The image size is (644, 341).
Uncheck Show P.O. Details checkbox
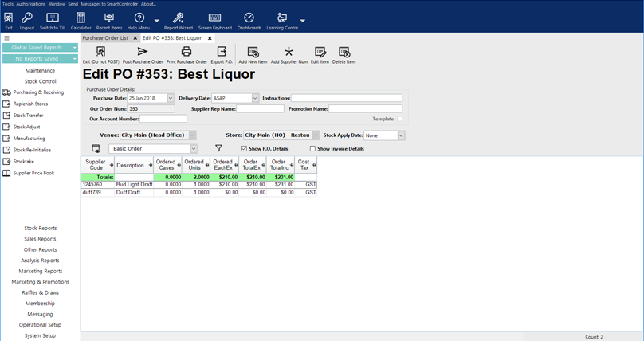coord(245,148)
